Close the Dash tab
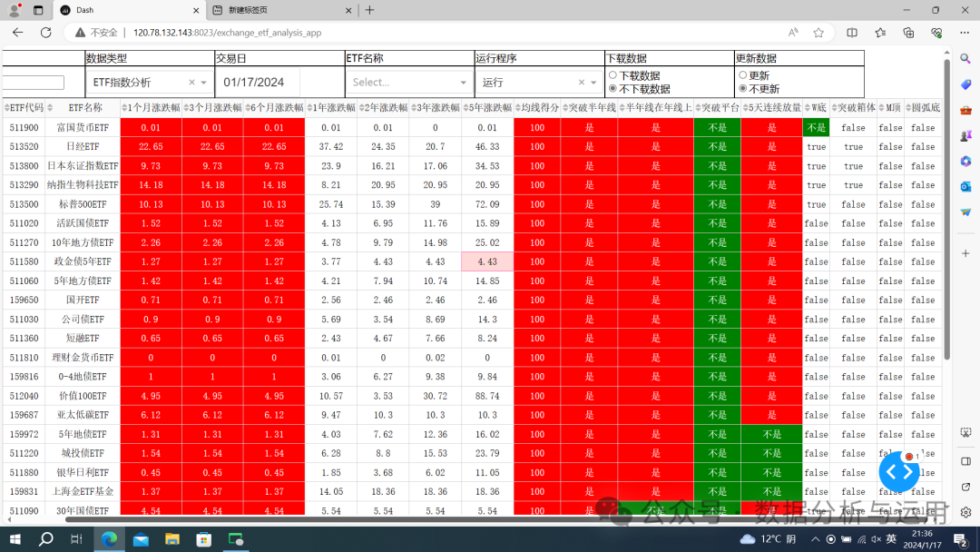This screenshot has width=980, height=552. tap(196, 10)
